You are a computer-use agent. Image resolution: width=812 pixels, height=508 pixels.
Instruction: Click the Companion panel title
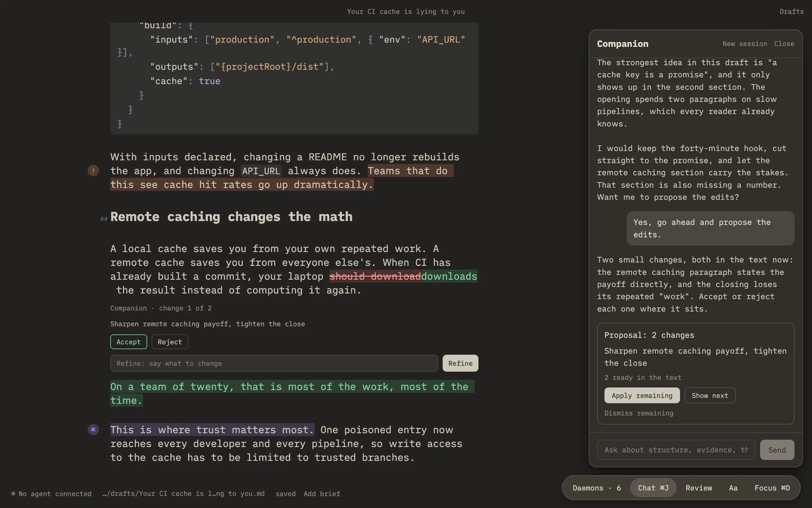click(x=623, y=44)
